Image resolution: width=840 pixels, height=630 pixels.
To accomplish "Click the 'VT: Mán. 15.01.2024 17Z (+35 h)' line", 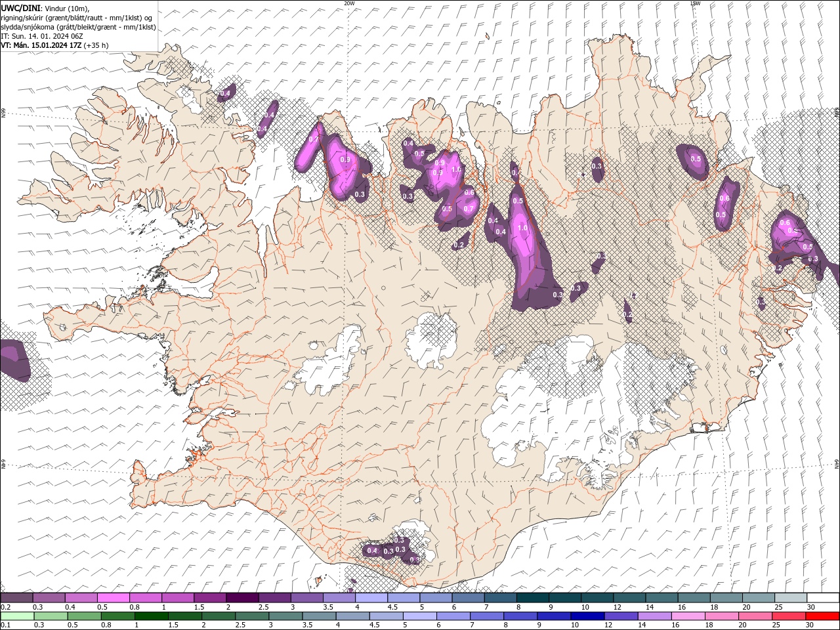I will (55, 45).
